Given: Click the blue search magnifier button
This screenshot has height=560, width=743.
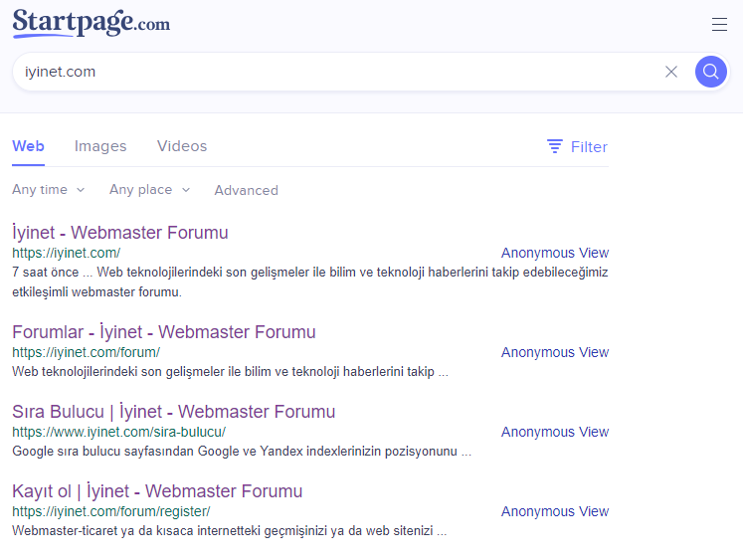Looking at the screenshot, I should click(x=711, y=72).
